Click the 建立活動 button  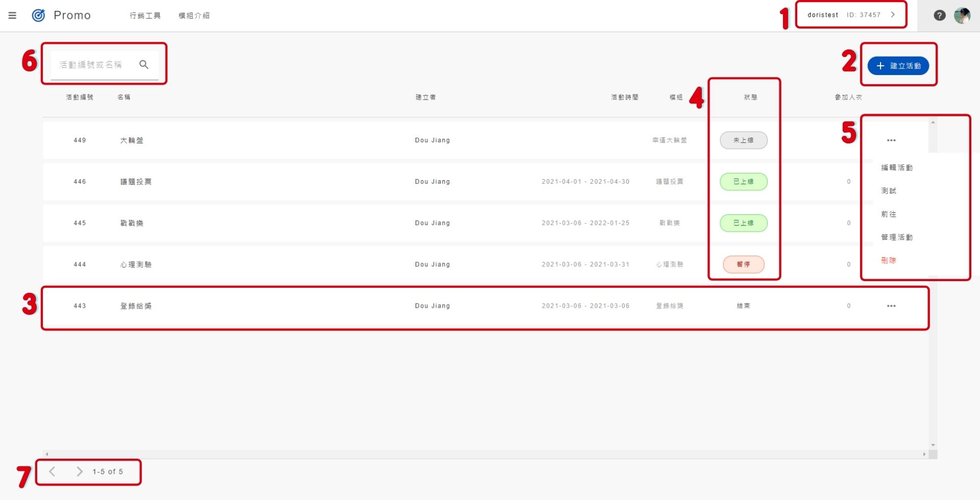tap(898, 66)
